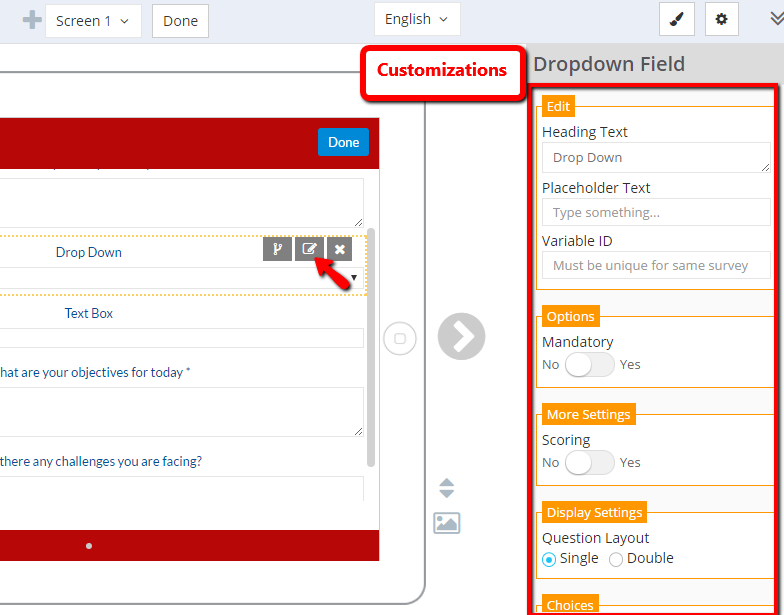Click the page indicator dot in red footer
784x615 pixels.
point(89,546)
